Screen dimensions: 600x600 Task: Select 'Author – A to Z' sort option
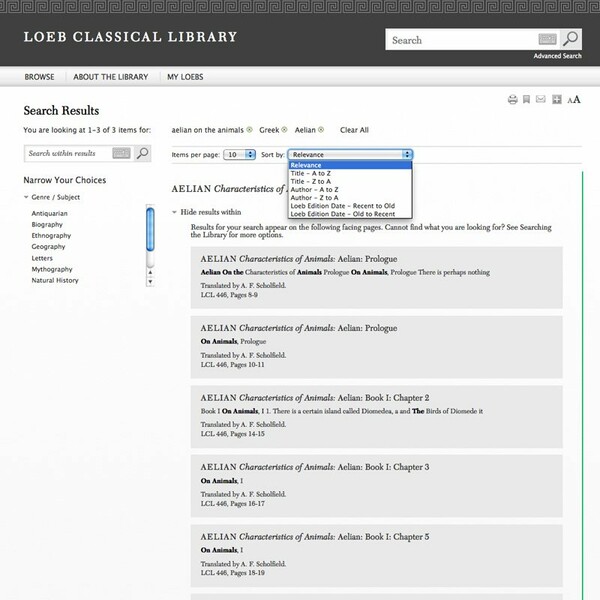(350, 189)
